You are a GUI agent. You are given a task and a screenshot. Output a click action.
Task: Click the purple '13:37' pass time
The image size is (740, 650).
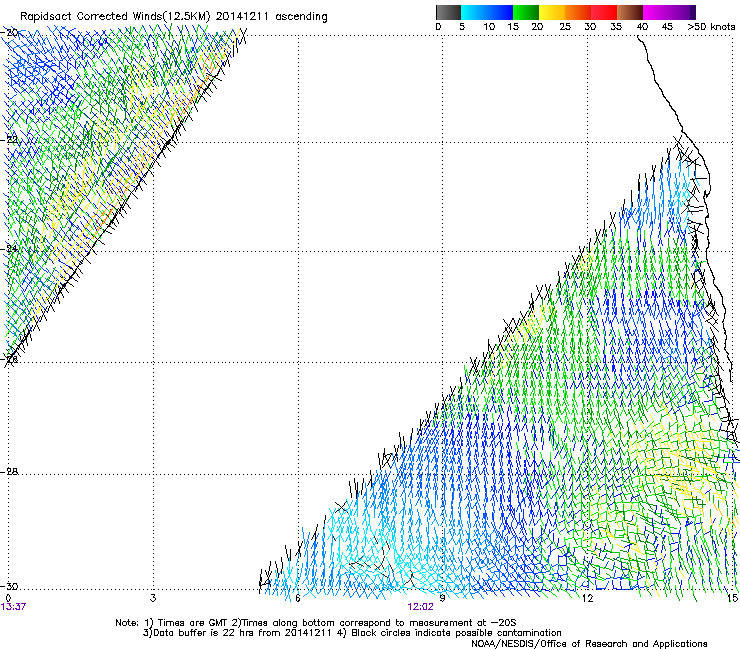click(13, 607)
